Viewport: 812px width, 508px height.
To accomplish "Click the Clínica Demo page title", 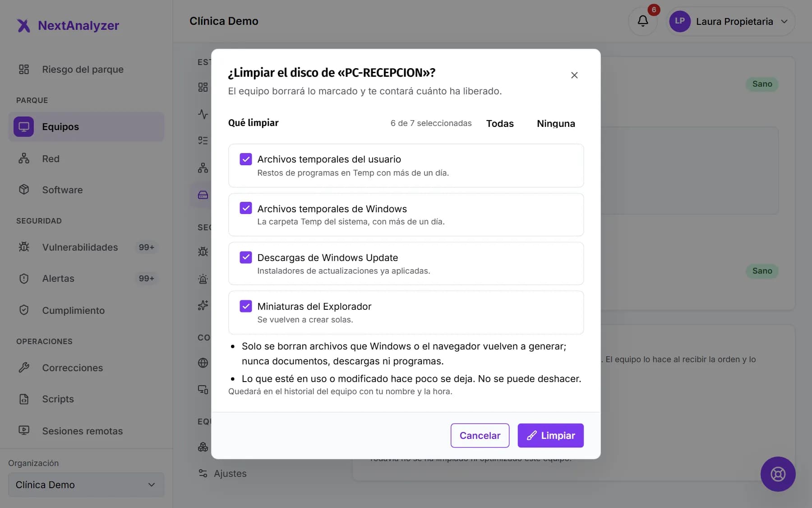I will pos(224,21).
